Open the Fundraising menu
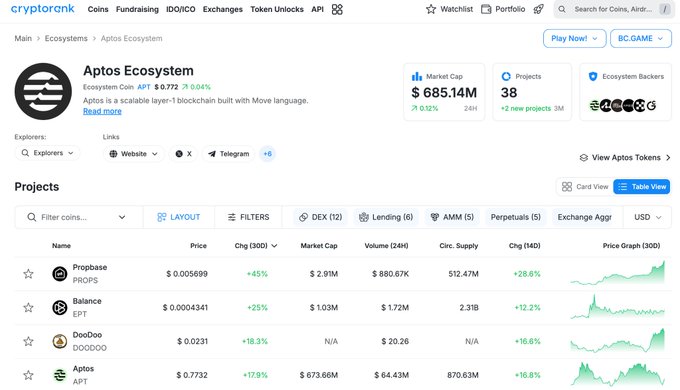The width and height of the screenshot is (680, 390). pyautogui.click(x=137, y=9)
